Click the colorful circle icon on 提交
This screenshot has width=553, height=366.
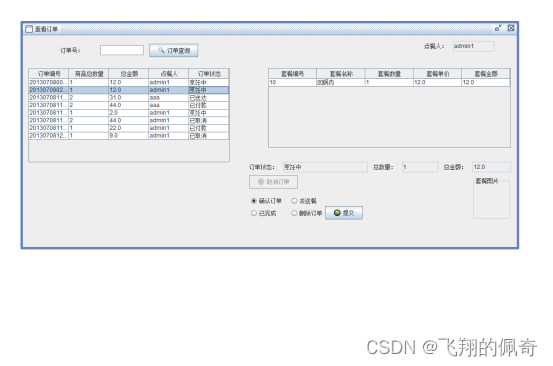(337, 213)
